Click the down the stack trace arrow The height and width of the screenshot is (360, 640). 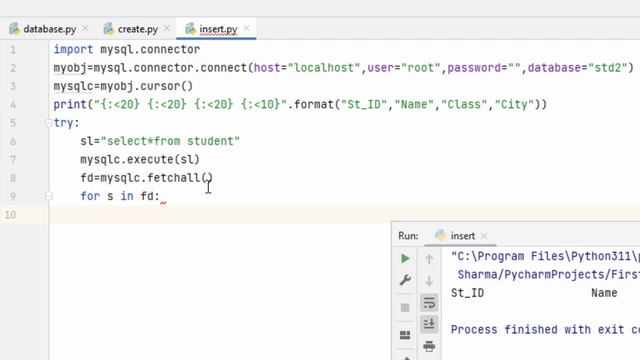point(429,281)
